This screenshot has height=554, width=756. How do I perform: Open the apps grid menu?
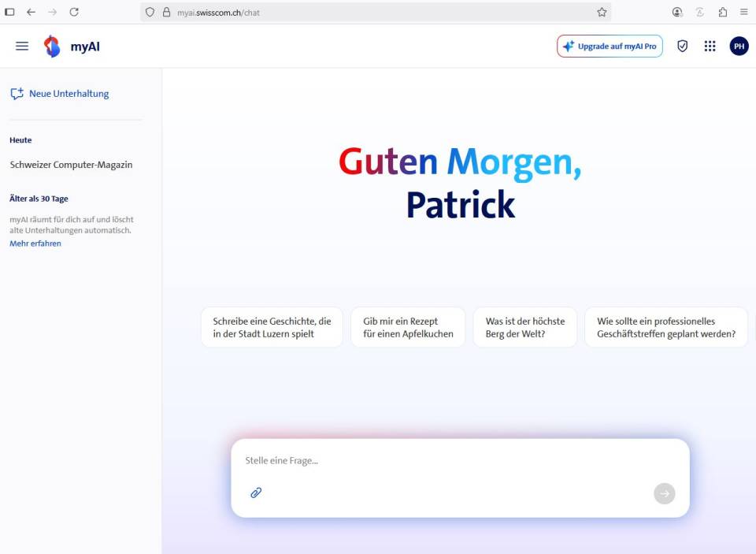[x=710, y=46]
